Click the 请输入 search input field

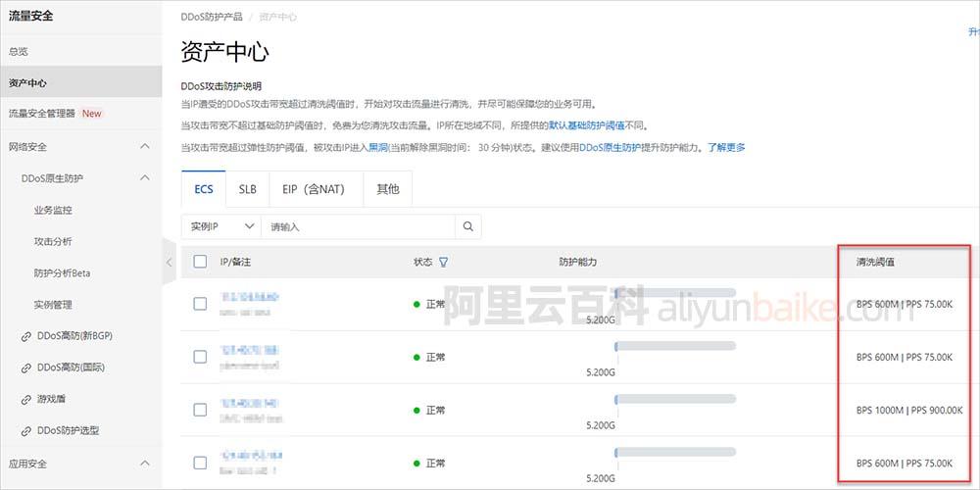(358, 227)
